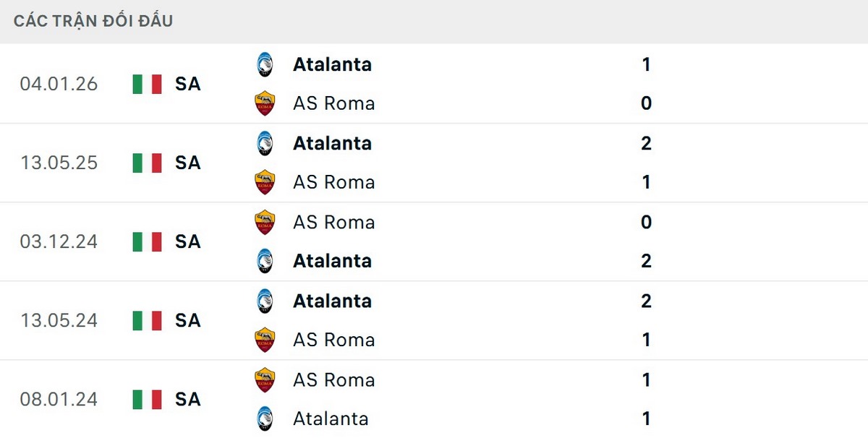Click the Atalanta club crest in the top match
Image resolution: width=868 pixels, height=438 pixels.
tap(266, 64)
